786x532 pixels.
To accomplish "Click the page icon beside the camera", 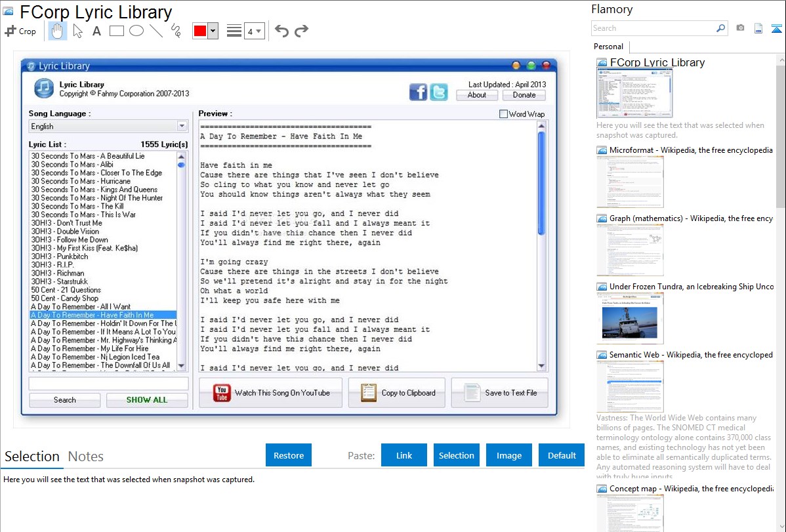I will (758, 29).
